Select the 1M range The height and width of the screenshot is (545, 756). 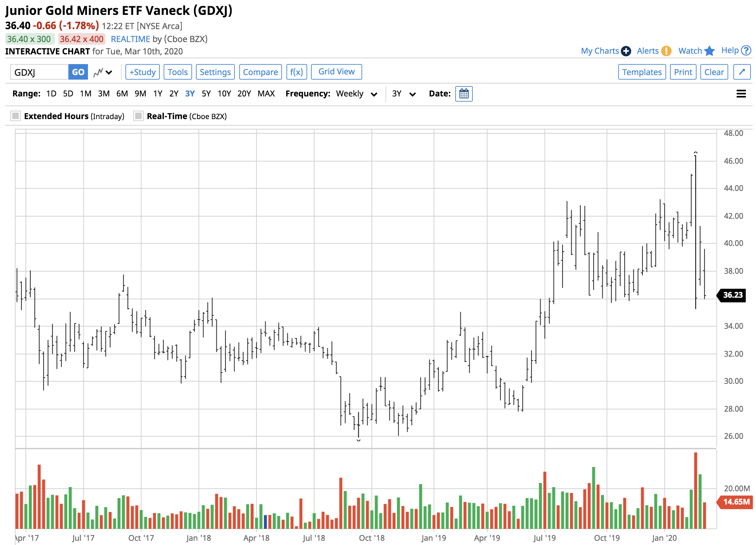86,94
